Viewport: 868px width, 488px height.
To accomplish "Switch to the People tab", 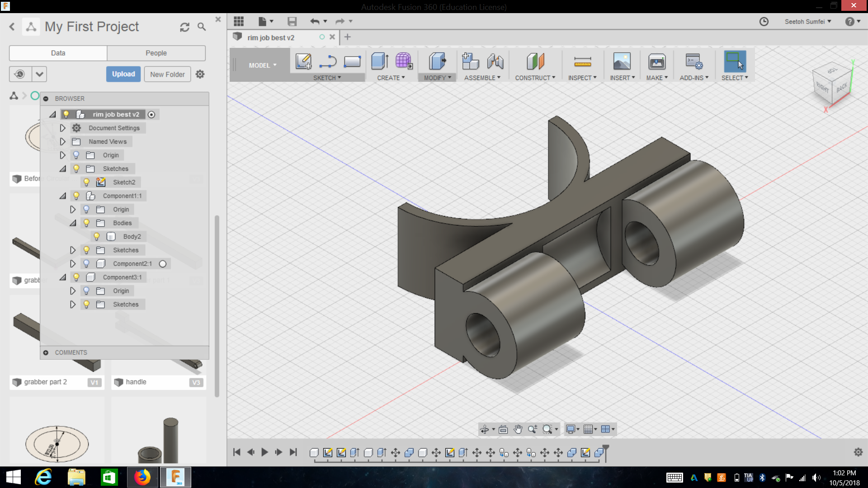I will pos(156,53).
